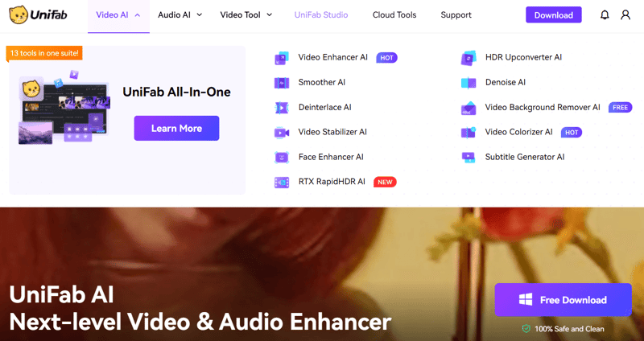Go to Cloud Tools in the navigation
This screenshot has height=341, width=644.
(x=394, y=15)
